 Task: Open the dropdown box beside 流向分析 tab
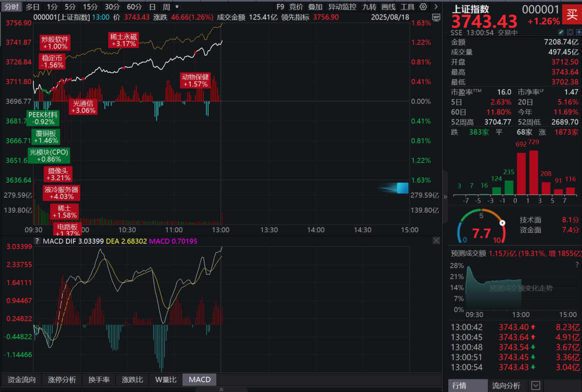tap(535, 385)
